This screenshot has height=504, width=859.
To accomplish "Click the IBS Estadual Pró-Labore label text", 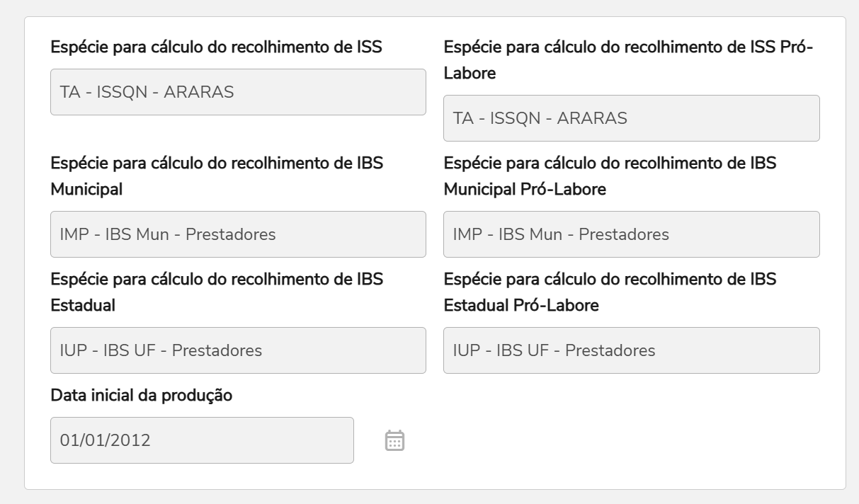I will click(609, 292).
